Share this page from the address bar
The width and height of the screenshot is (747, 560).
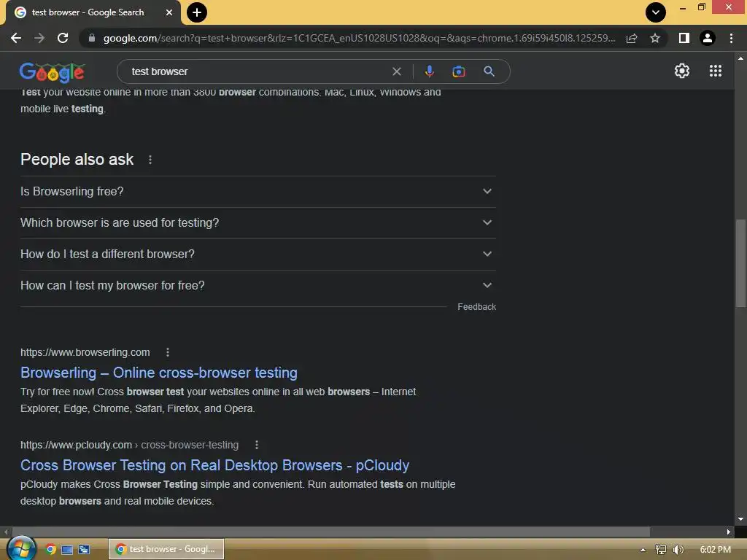(x=632, y=38)
